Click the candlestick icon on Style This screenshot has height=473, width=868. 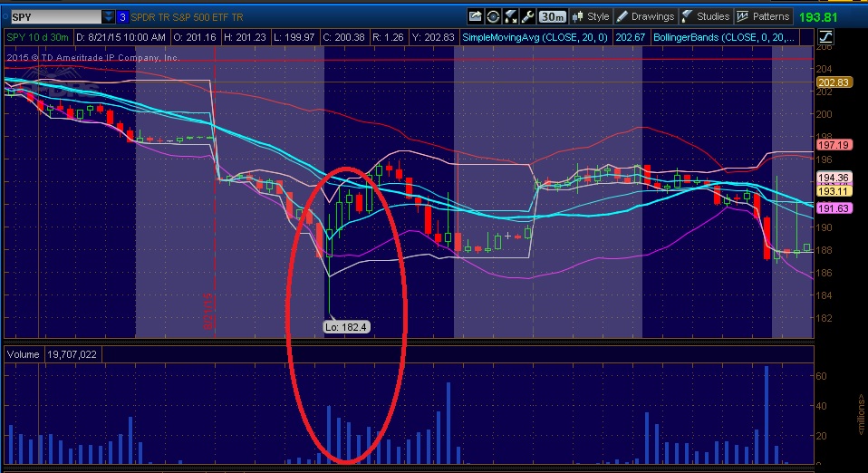tap(577, 16)
